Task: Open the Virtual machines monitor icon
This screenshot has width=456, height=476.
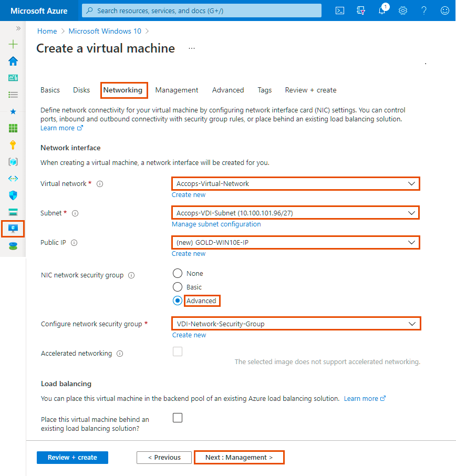Action: (13, 229)
